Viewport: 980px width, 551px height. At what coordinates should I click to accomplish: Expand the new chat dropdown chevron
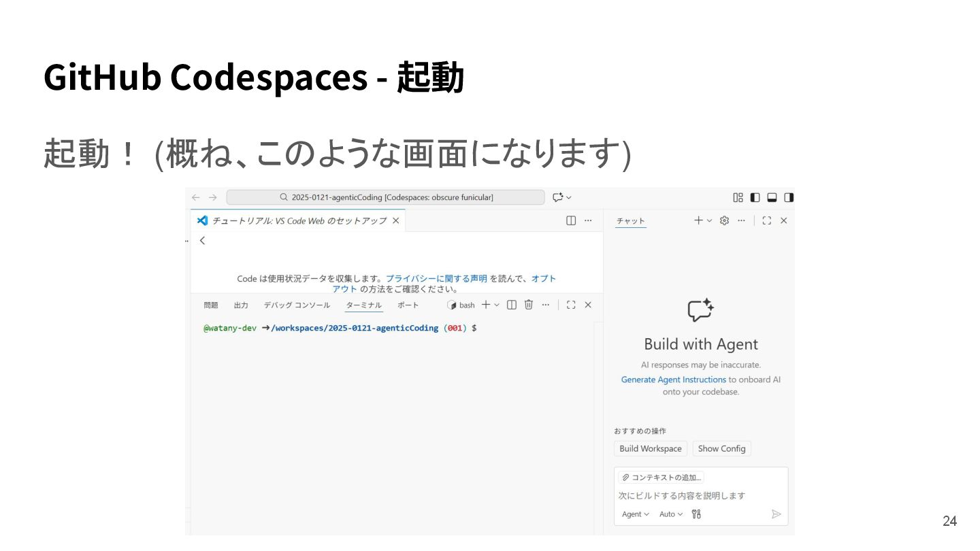pyautogui.click(x=709, y=220)
